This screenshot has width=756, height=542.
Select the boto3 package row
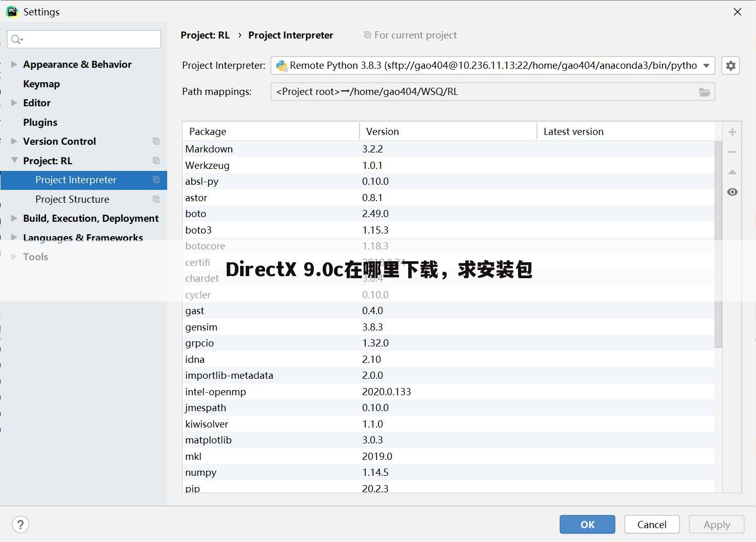[x=448, y=230]
